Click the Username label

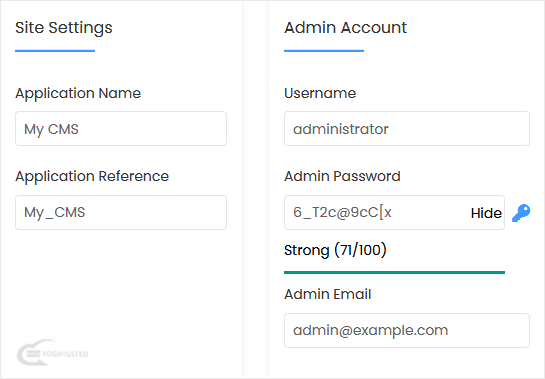pyautogui.click(x=320, y=93)
